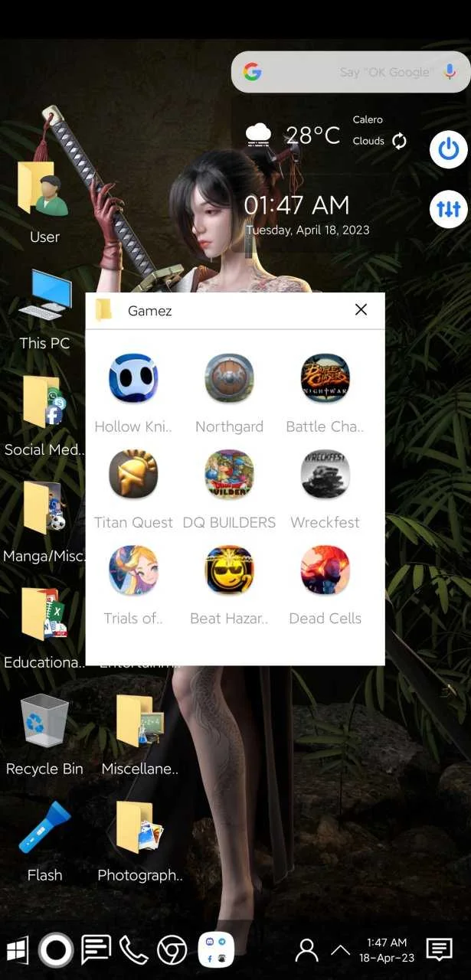Activate Google voice search microphone
The width and height of the screenshot is (471, 980).
tap(450, 72)
